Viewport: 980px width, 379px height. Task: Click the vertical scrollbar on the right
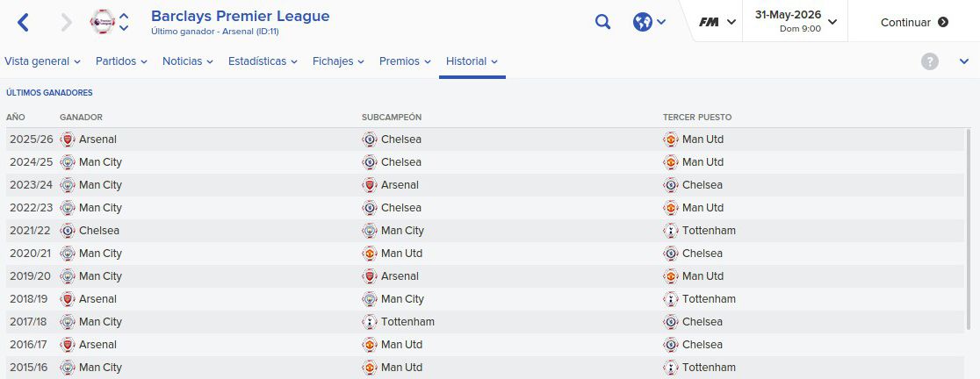click(969, 231)
